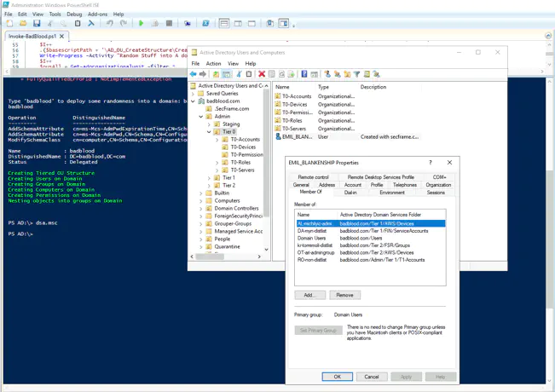
Task: Open the Add-ons menu in PowerShell ISE
Action: pyautogui.click(x=97, y=14)
